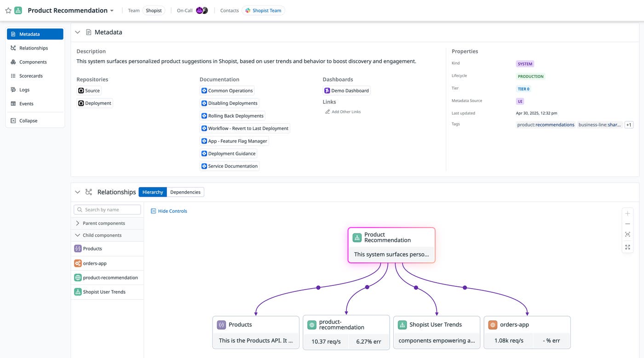The width and height of the screenshot is (644, 358).
Task: Open the Source GitHub repository
Action: click(x=89, y=91)
